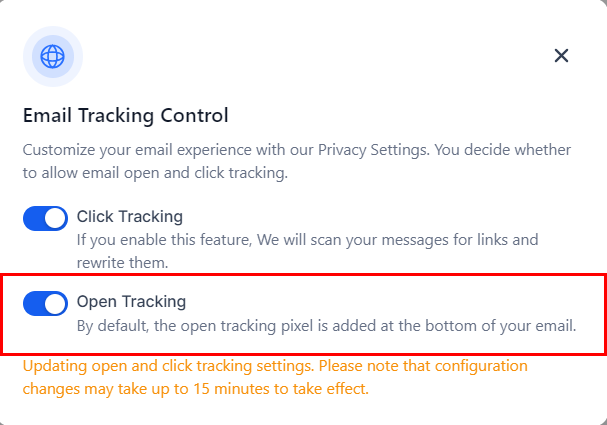Disable the Click Tracking toggle
The height and width of the screenshot is (425, 607).
pos(45,218)
